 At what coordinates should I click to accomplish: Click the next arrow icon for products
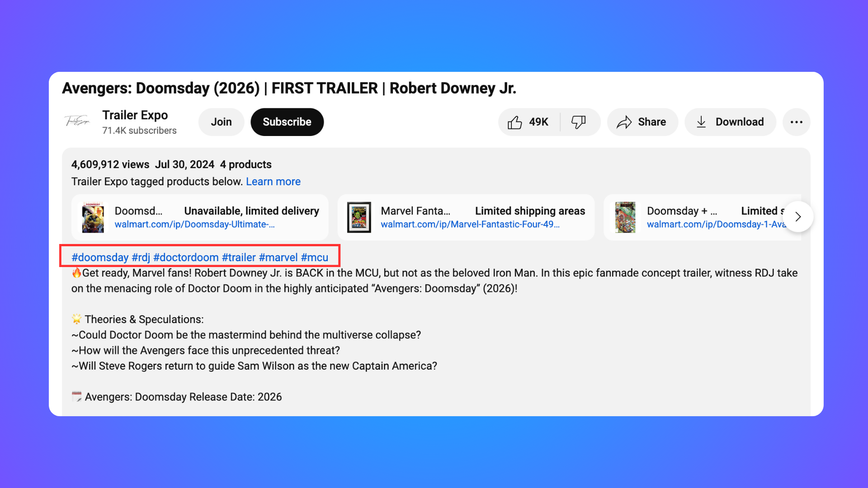point(798,217)
